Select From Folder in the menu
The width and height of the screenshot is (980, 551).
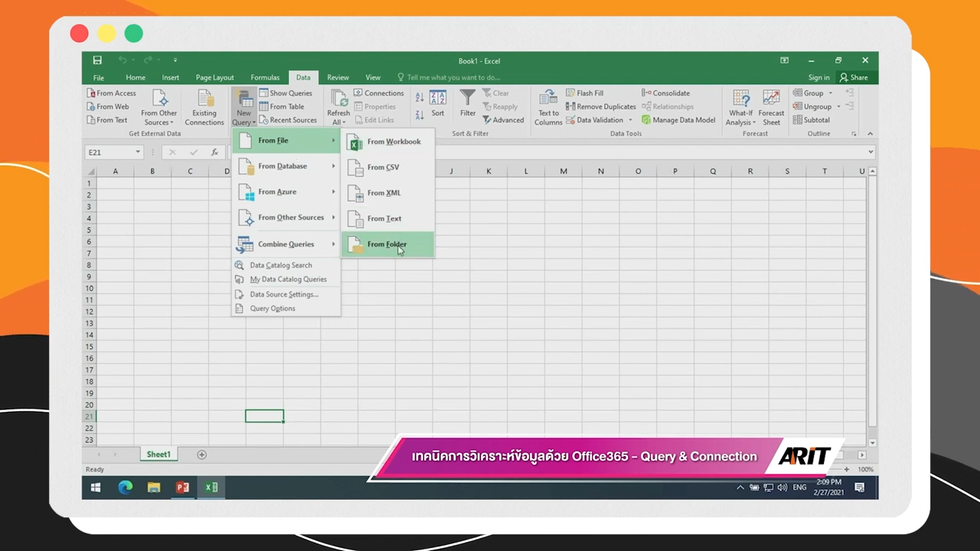tap(387, 243)
